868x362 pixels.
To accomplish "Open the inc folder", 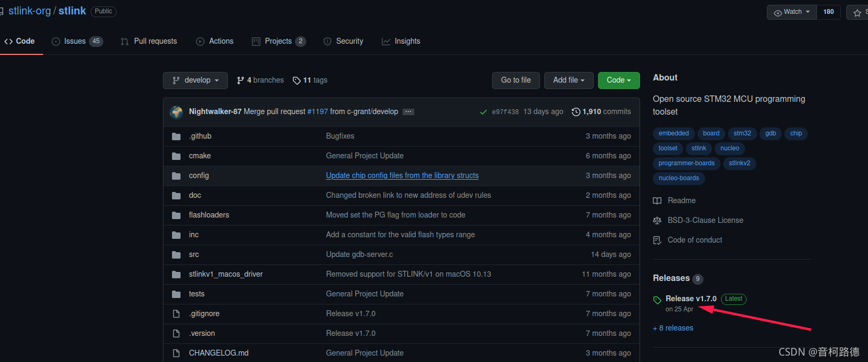I will pos(194,235).
